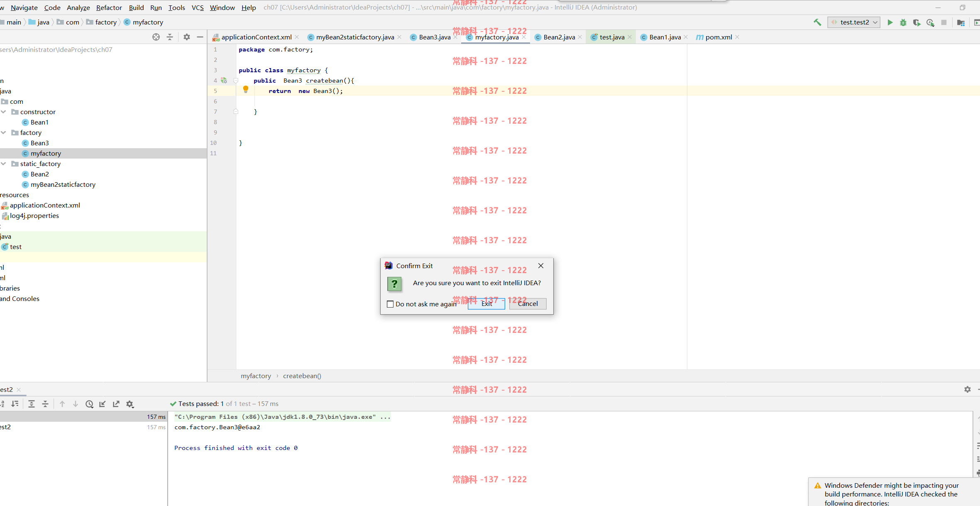The height and width of the screenshot is (506, 980).
Task: Click the createbean() breadcrumb below editor
Action: pyautogui.click(x=302, y=376)
